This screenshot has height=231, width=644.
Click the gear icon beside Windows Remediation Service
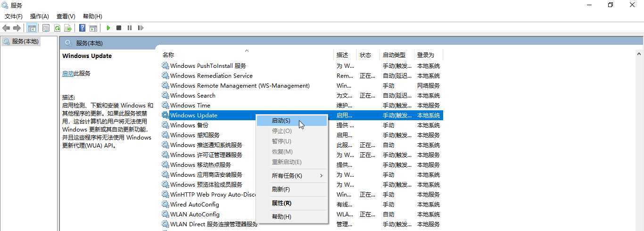(165, 75)
